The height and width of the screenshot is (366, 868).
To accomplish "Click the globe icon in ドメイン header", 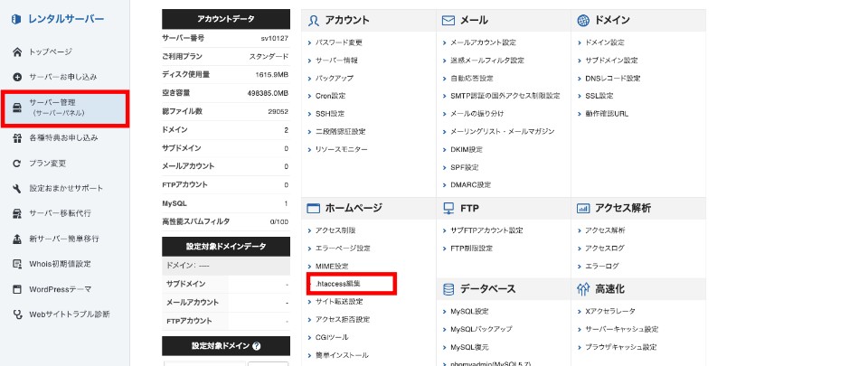I will pos(583,21).
